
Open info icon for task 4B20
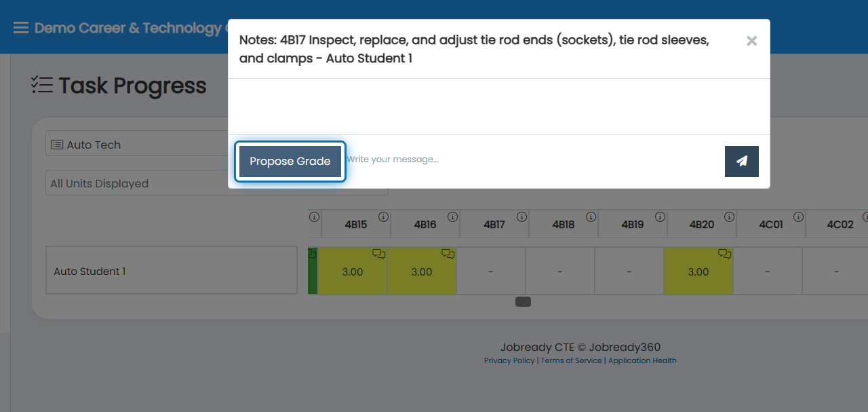tap(729, 217)
